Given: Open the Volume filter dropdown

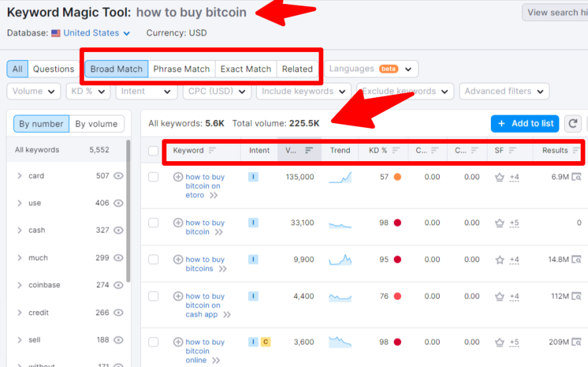Looking at the screenshot, I should click(34, 91).
